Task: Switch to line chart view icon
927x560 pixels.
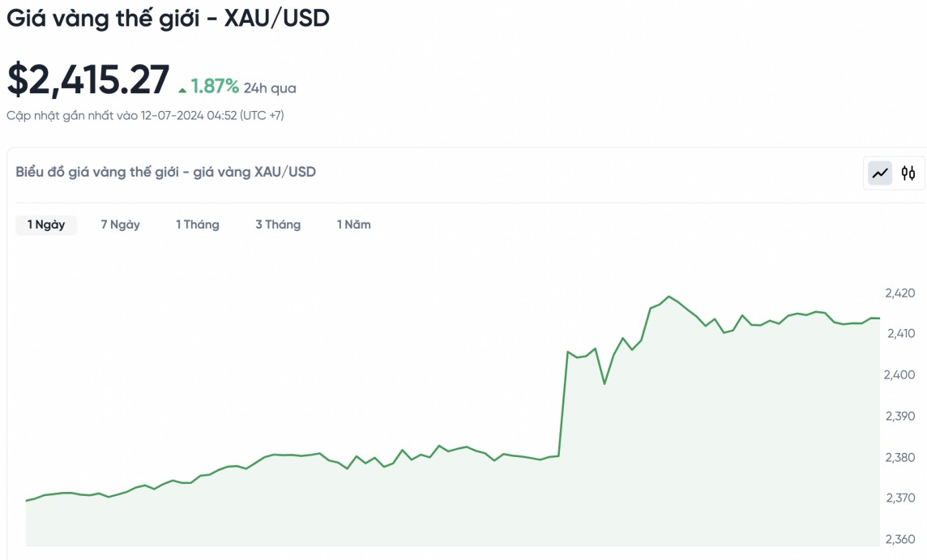Action: (x=880, y=173)
